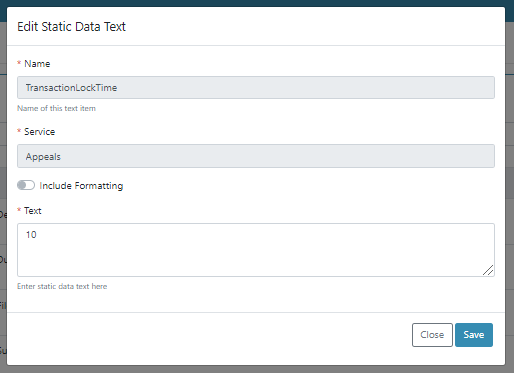Click the 'Name' field label
514x373 pixels.
coord(37,64)
